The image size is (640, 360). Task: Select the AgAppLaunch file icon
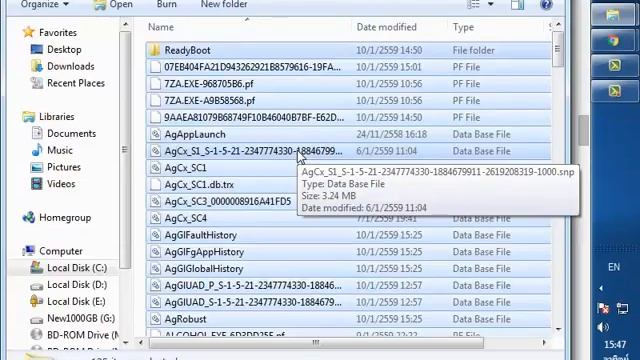(x=155, y=134)
